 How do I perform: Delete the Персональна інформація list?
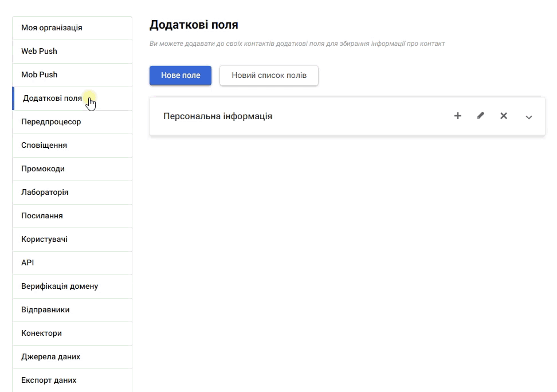coord(503,116)
